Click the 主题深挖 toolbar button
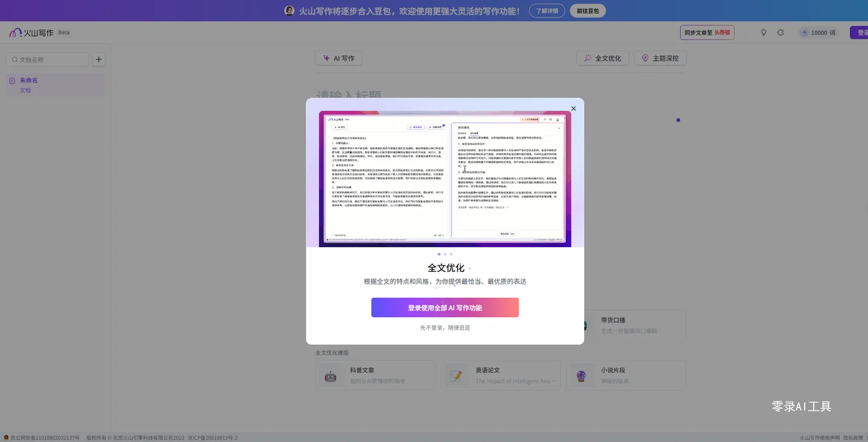The width and height of the screenshot is (868, 442). click(x=660, y=58)
